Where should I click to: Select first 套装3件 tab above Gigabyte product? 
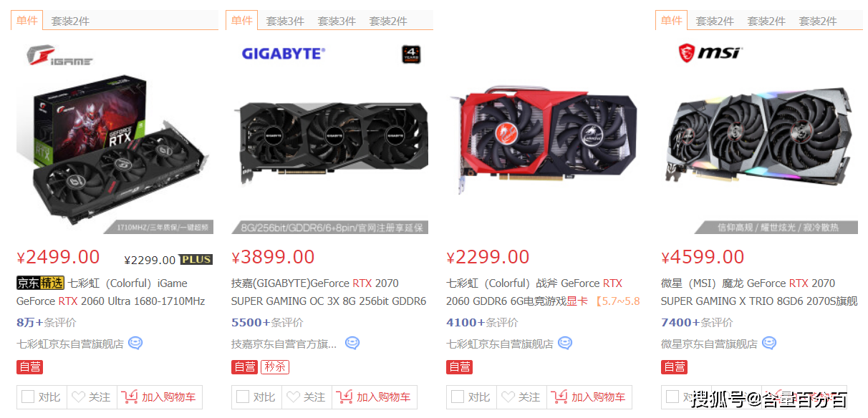click(x=285, y=21)
